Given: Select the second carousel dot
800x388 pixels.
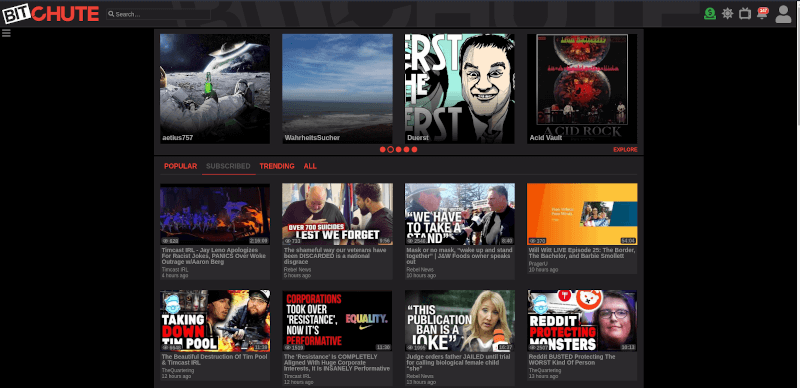Looking at the screenshot, I should coord(391,150).
